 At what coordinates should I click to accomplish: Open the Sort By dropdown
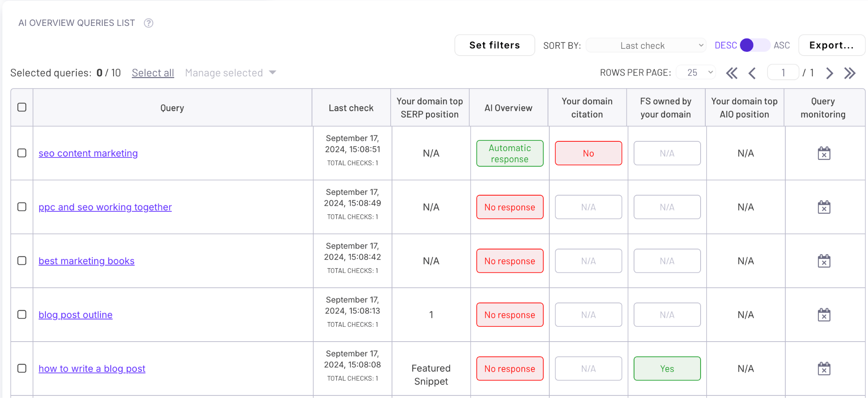click(645, 45)
